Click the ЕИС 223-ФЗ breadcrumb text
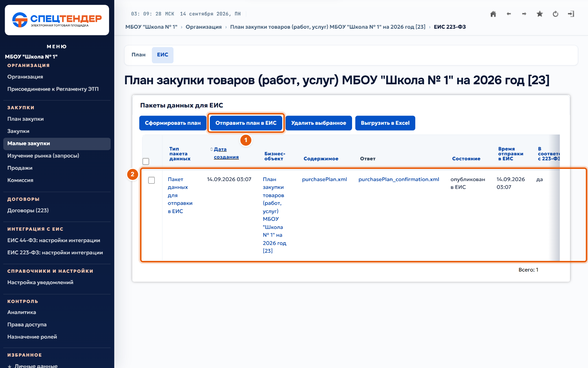Image resolution: width=588 pixels, height=368 pixels. point(450,27)
